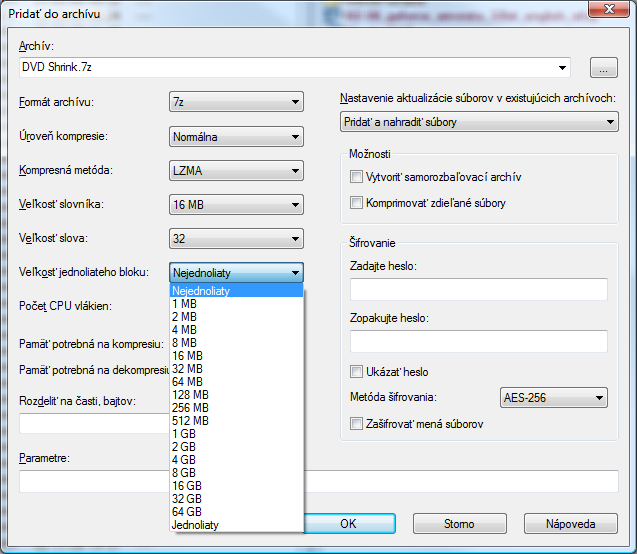
Task: Choose 4 GB block size option
Action: 236,460
